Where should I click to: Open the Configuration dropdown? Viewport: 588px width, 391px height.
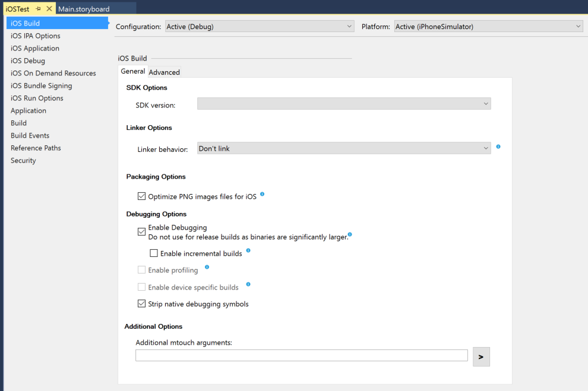tap(259, 27)
